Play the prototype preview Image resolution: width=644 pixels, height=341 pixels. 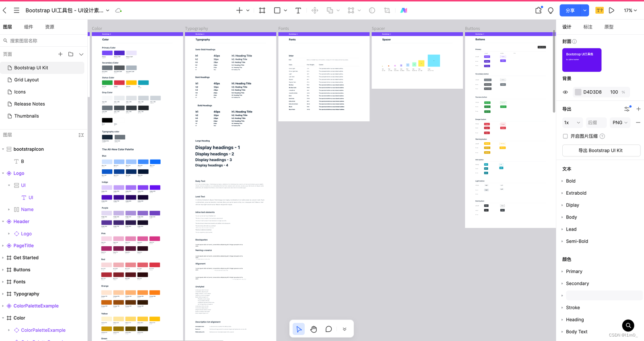(611, 10)
